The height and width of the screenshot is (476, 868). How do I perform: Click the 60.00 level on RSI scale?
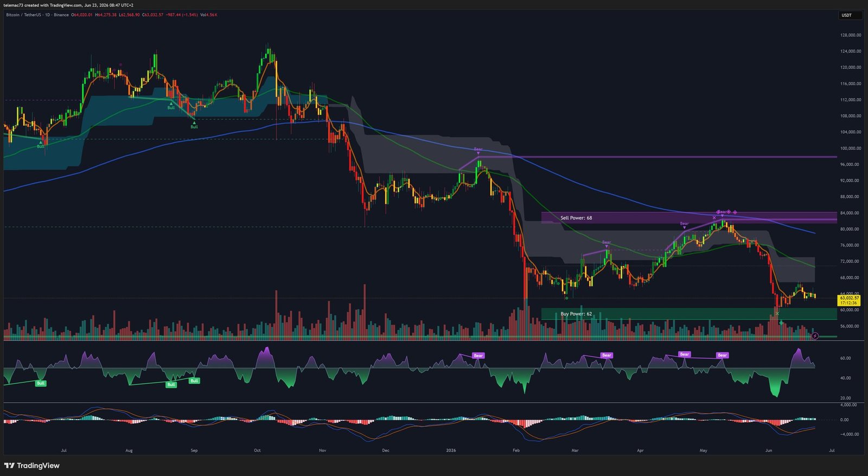coord(846,358)
